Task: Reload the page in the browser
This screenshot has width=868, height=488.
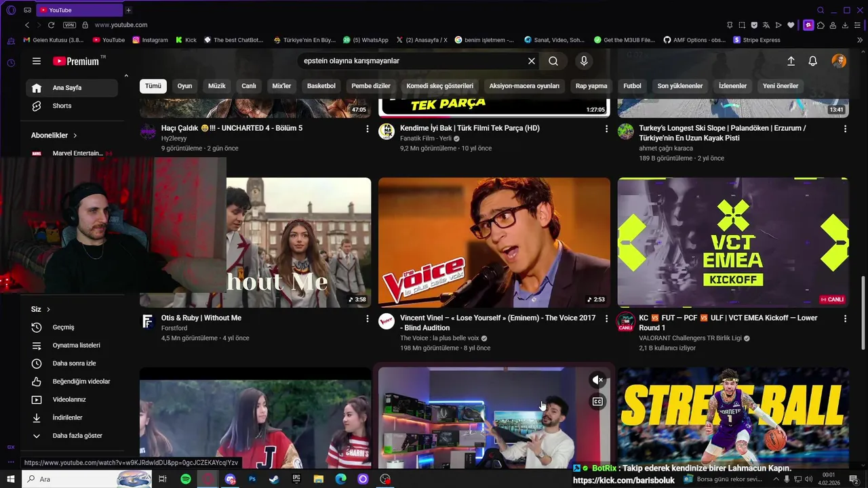Action: (51, 25)
